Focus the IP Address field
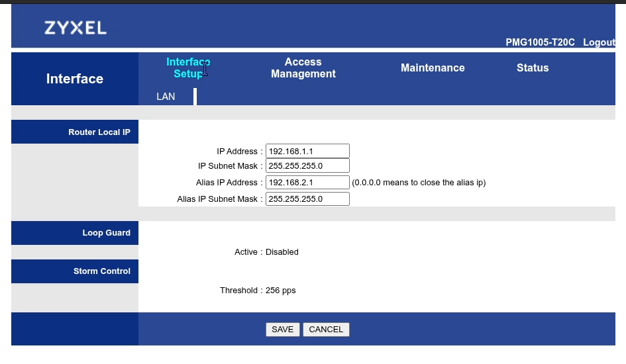The height and width of the screenshot is (364, 626). coord(307,151)
